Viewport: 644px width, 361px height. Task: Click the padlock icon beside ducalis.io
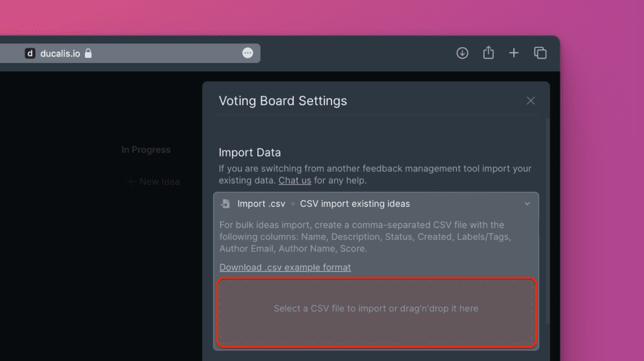point(88,53)
